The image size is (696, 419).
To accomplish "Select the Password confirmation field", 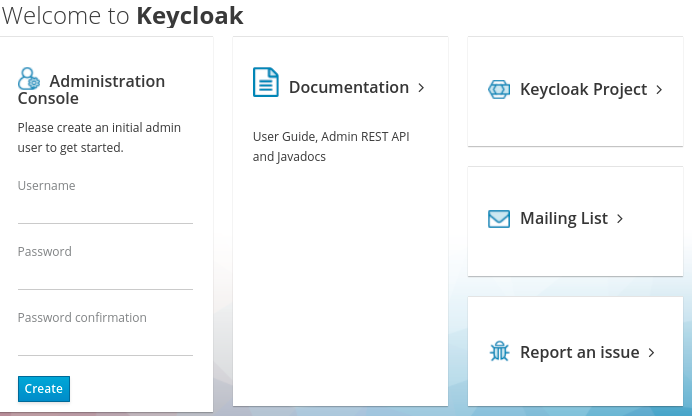I will tap(105, 343).
